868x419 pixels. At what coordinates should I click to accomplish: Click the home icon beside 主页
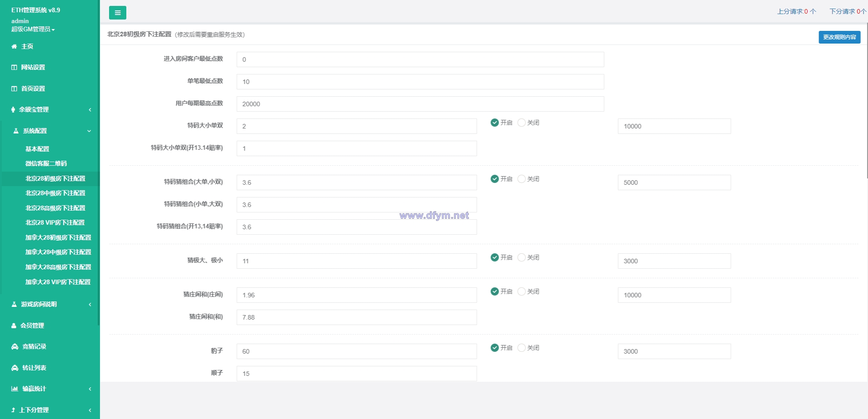[x=14, y=46]
